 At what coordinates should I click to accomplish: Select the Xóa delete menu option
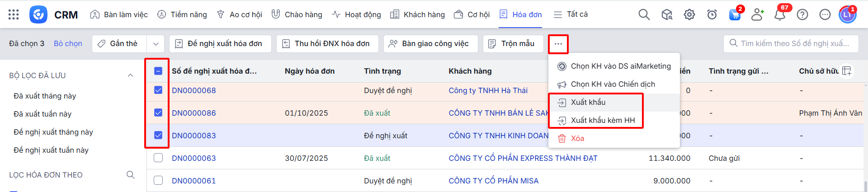coord(577,139)
